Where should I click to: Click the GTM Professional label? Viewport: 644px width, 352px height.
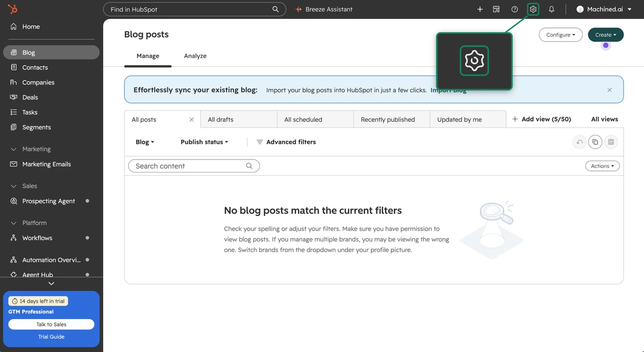(x=31, y=312)
